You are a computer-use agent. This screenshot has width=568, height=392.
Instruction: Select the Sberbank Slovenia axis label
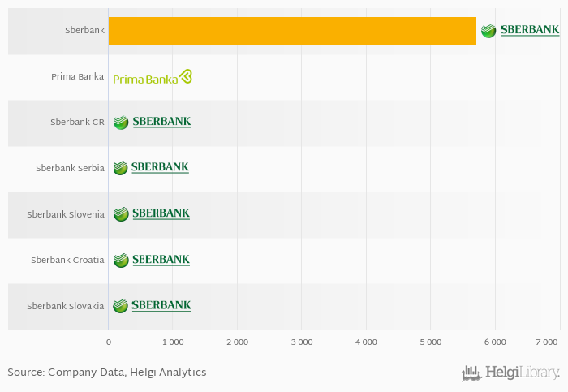click(x=66, y=214)
